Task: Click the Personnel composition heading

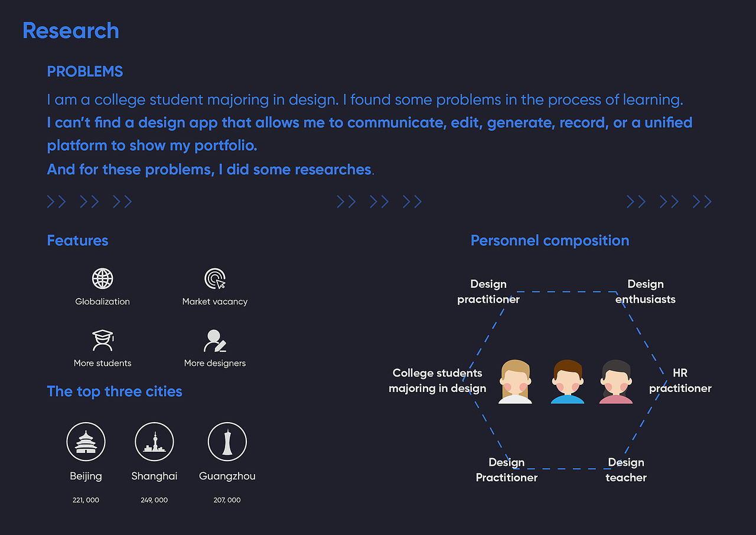Action: [550, 241]
